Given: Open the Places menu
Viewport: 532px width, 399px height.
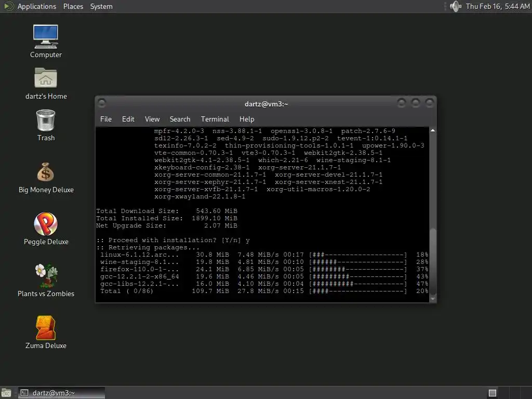Looking at the screenshot, I should tap(73, 6).
